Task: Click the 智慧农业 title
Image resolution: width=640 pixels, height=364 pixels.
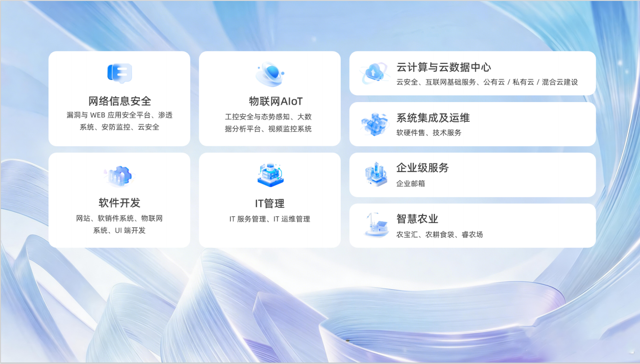Action: tap(417, 219)
